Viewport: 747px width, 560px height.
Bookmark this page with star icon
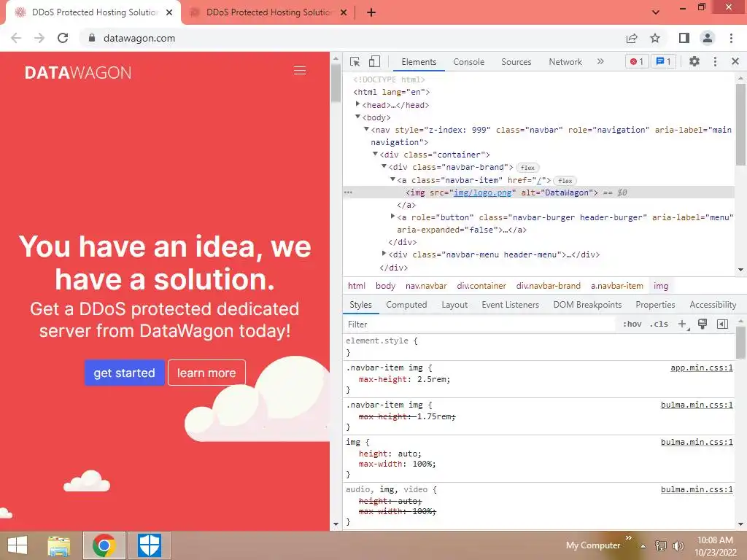pyautogui.click(x=655, y=38)
